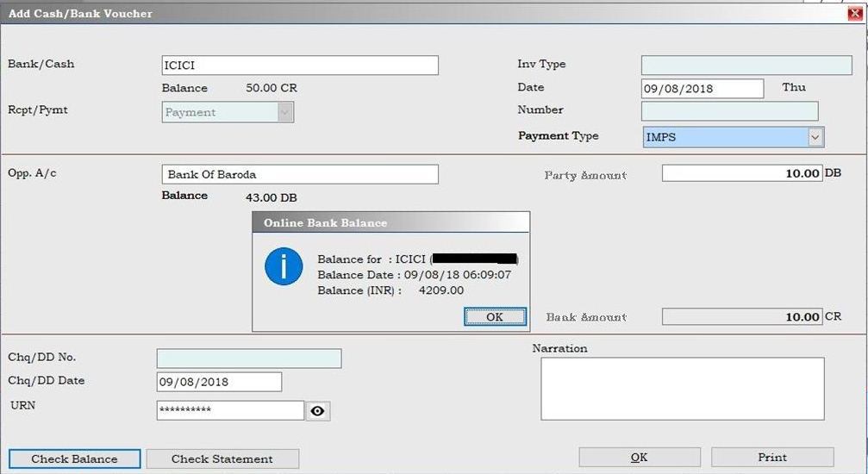
Task: Click the Chq/DD No. field
Action: (x=248, y=359)
